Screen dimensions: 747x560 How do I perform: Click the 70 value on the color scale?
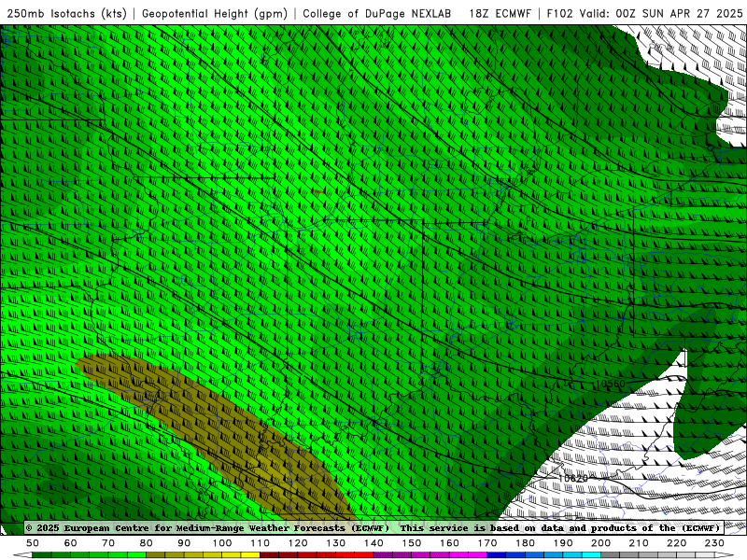click(x=108, y=543)
